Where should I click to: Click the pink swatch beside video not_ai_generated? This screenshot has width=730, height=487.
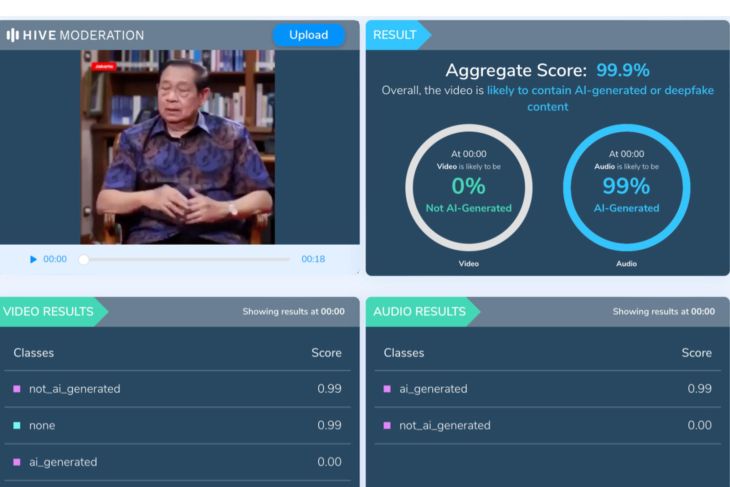click(x=17, y=389)
